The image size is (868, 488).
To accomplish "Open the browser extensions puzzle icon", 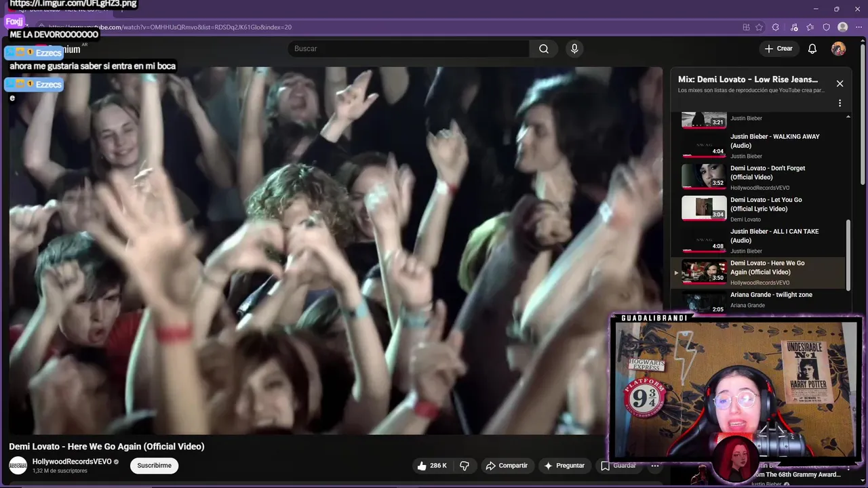I will click(x=776, y=27).
